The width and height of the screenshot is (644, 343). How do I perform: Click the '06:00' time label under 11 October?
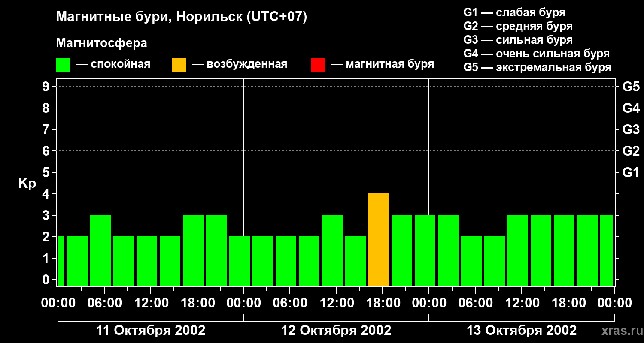(x=104, y=303)
